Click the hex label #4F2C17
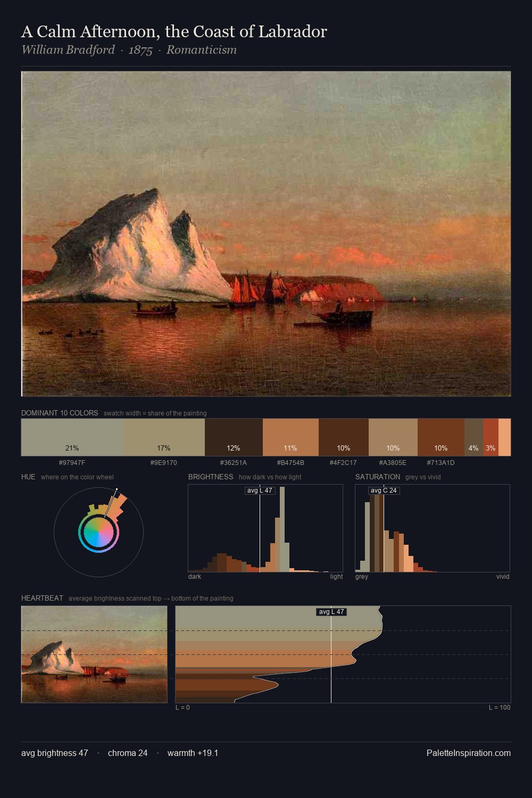Viewport: 532px width, 798px height. coord(343,463)
